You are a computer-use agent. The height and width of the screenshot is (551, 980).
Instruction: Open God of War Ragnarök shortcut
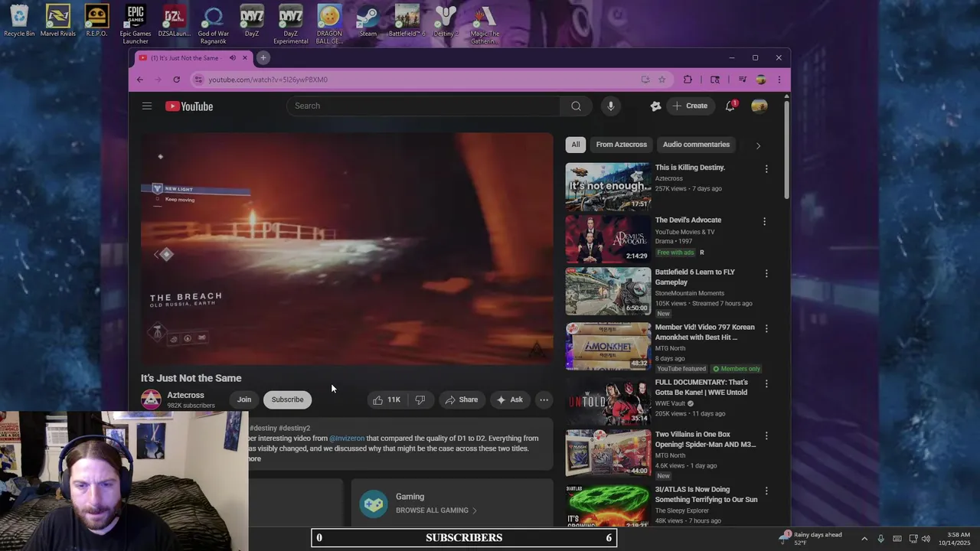(213, 24)
